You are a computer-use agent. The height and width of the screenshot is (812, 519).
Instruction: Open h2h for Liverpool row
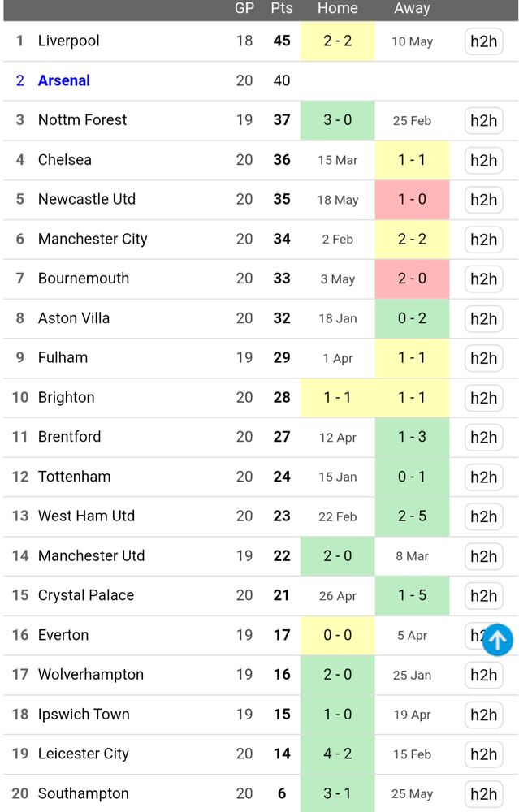(x=483, y=41)
